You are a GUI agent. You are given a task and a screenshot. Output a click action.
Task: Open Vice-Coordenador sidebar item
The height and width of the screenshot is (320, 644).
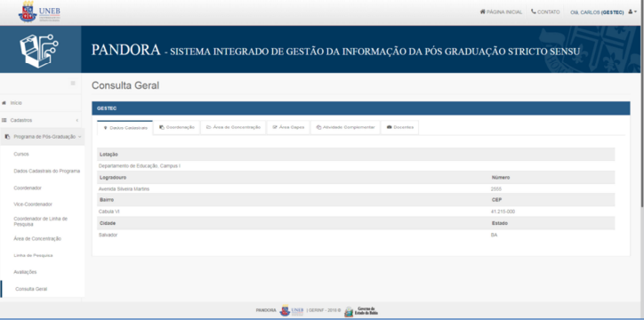(x=33, y=204)
